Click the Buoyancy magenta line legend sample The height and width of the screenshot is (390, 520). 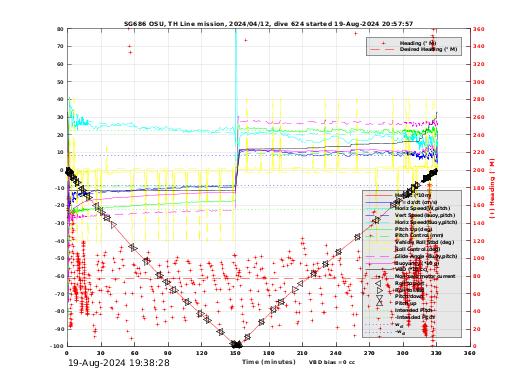(379, 263)
